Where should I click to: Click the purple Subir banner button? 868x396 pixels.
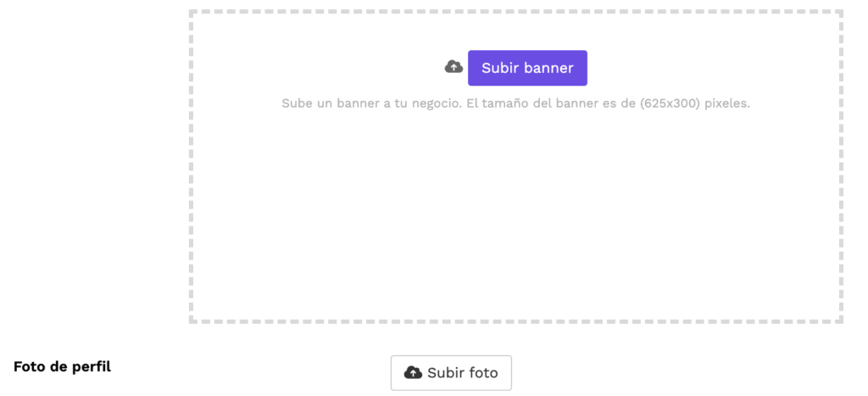pyautogui.click(x=527, y=68)
